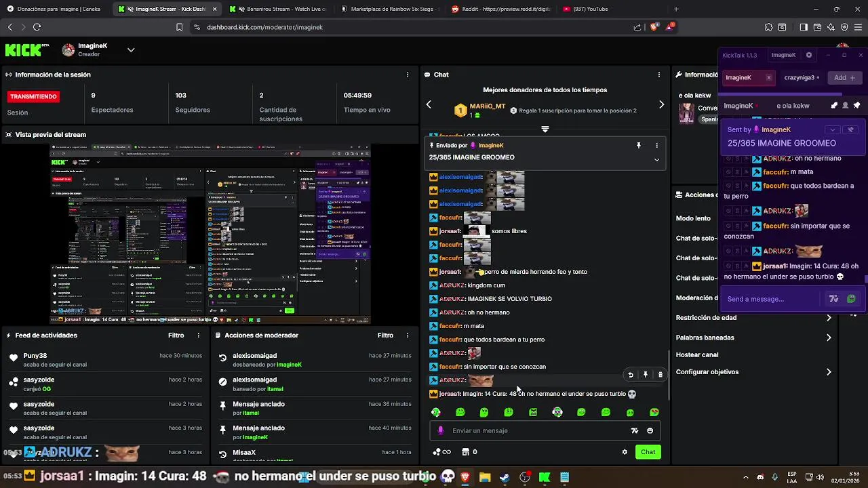
Task: Open options menu of the pinned message
Action: [656, 145]
